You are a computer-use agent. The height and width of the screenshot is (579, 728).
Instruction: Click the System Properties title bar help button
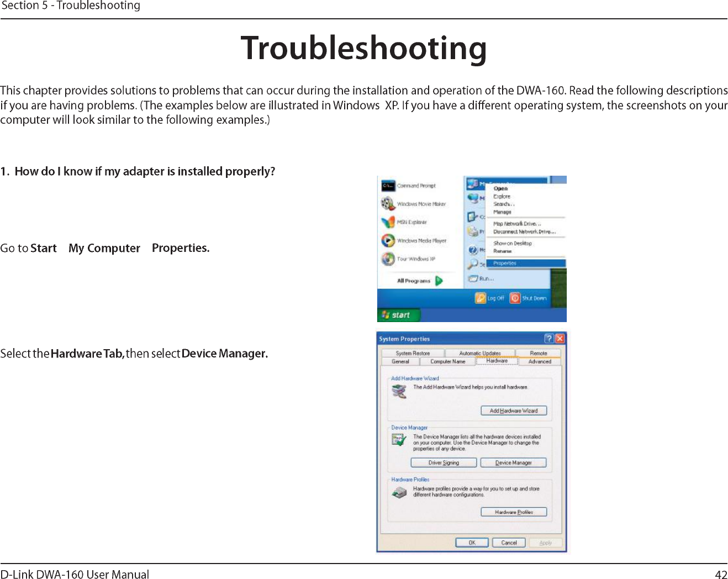(x=549, y=338)
